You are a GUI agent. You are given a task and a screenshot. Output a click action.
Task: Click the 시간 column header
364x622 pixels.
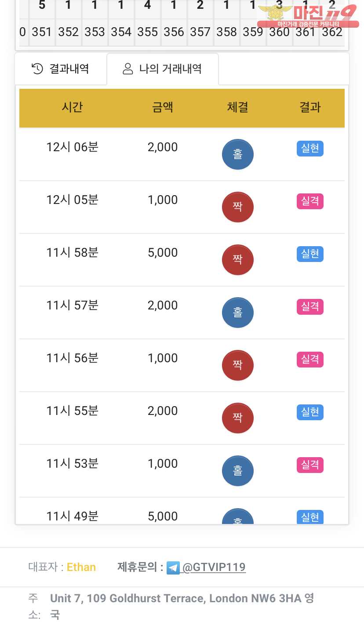pos(73,107)
